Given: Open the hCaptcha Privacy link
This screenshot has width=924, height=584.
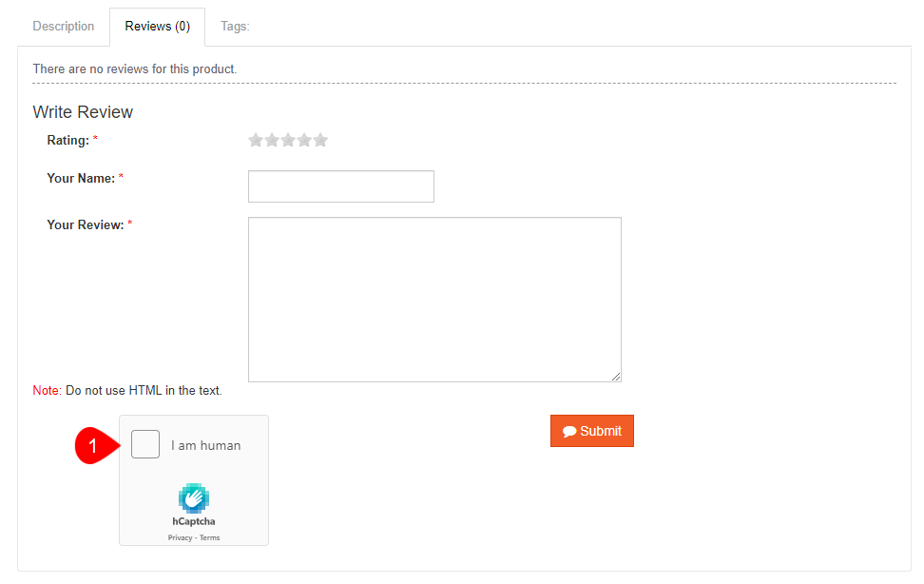Looking at the screenshot, I should point(180,537).
